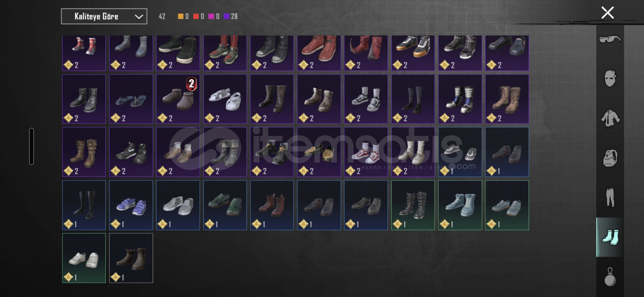The height and width of the screenshot is (297, 644).
Task: Expand the Kaliteye Göre sorting dropdown
Action: [104, 16]
